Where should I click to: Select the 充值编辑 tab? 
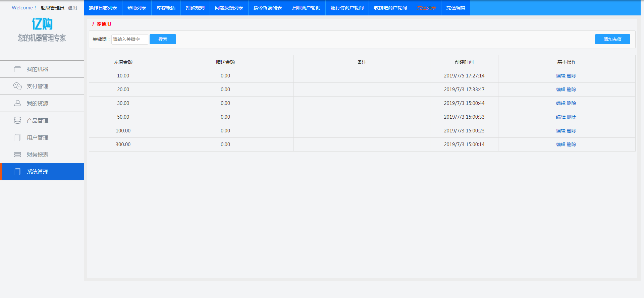coord(456,8)
